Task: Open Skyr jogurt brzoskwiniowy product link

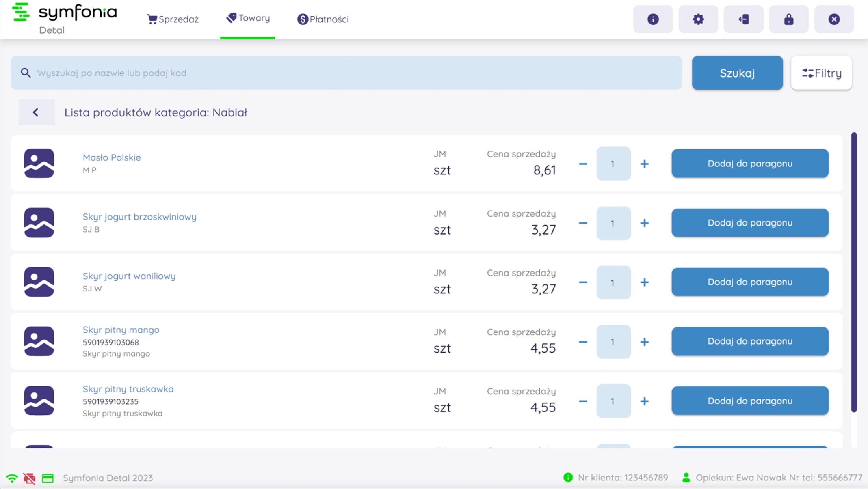Action: 139,217
